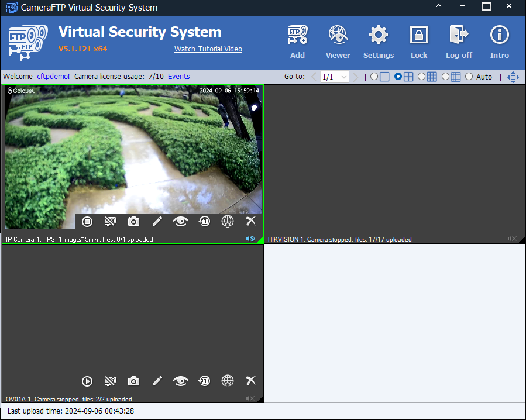Image resolution: width=526 pixels, height=420 pixels.
Task: Take snapshot with IP-Camera-1 camera icon
Action: click(x=134, y=221)
